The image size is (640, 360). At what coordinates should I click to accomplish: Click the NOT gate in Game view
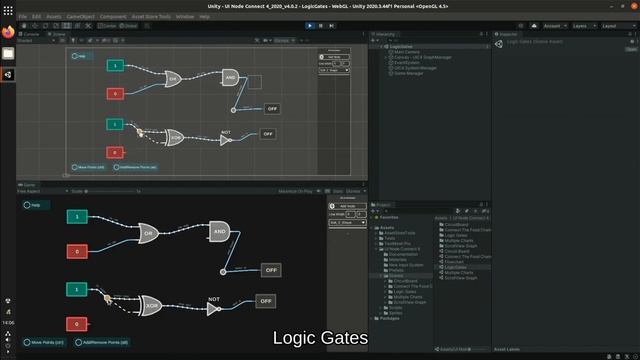pos(214,309)
